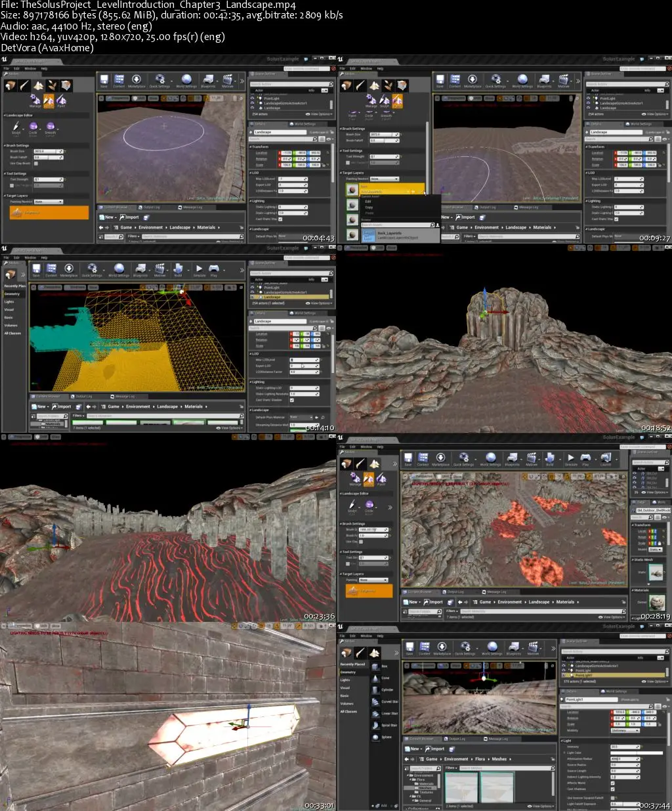Open Edit menu in 00:04:43 frame
The width and height of the screenshot is (672, 811).
click(18, 68)
